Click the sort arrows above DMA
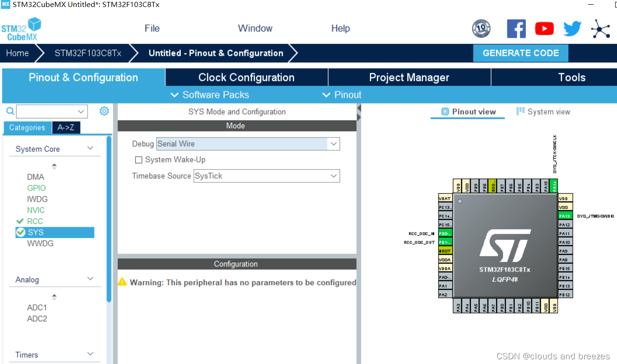This screenshot has height=364, width=617. coord(54,166)
